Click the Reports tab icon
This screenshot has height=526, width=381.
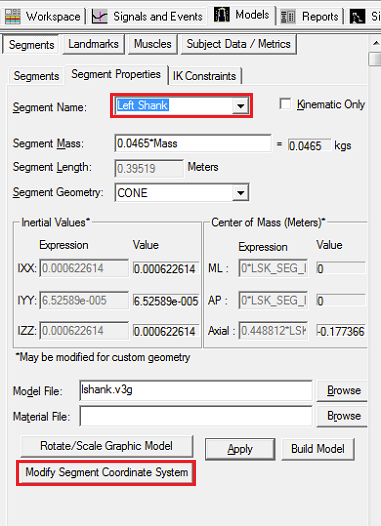pos(288,17)
